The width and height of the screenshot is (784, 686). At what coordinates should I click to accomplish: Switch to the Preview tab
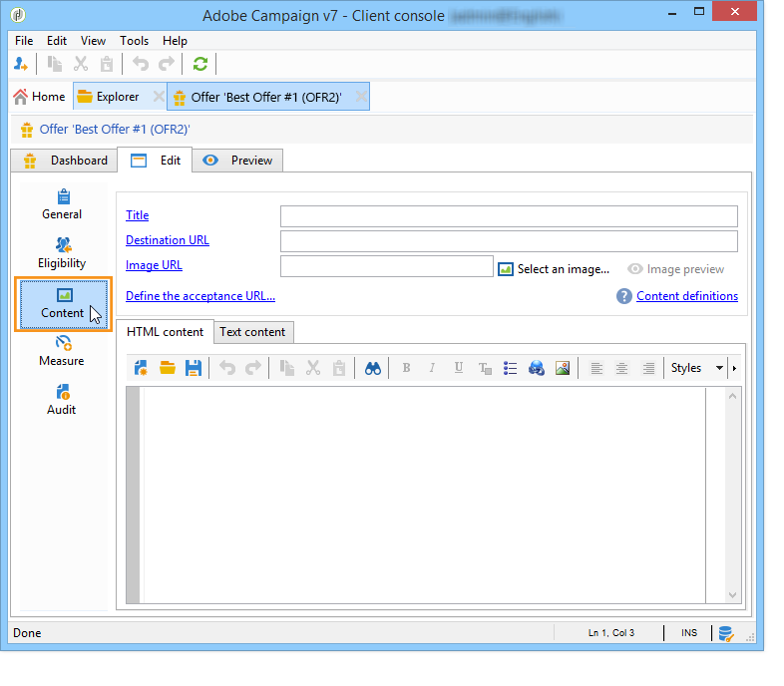tap(237, 161)
